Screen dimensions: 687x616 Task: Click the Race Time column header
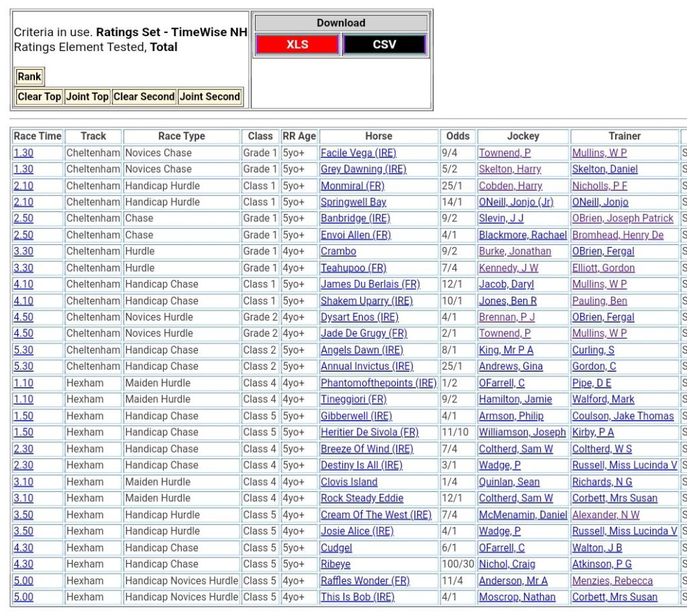click(x=38, y=136)
